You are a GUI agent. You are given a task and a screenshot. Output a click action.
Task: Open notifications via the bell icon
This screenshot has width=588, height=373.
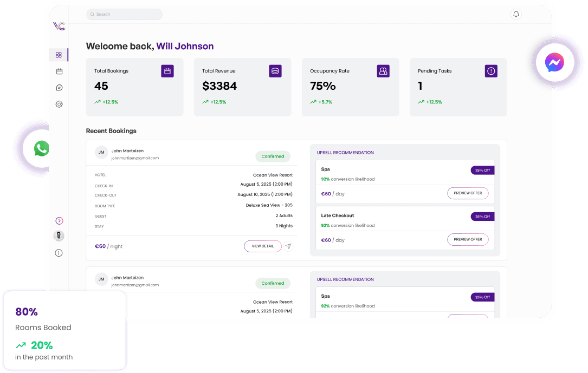(516, 14)
